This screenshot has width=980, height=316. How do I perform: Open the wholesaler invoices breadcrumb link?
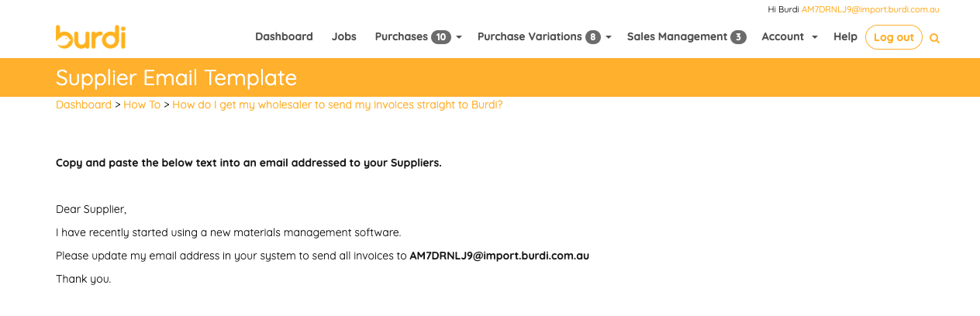coord(337,105)
